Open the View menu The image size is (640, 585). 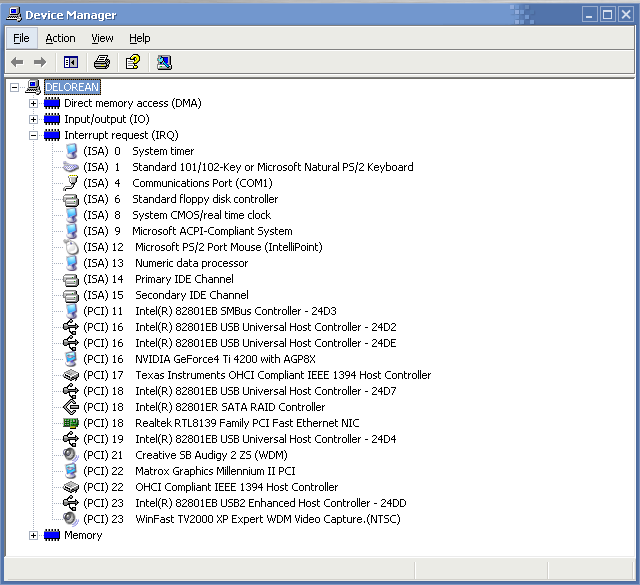pyautogui.click(x=102, y=38)
